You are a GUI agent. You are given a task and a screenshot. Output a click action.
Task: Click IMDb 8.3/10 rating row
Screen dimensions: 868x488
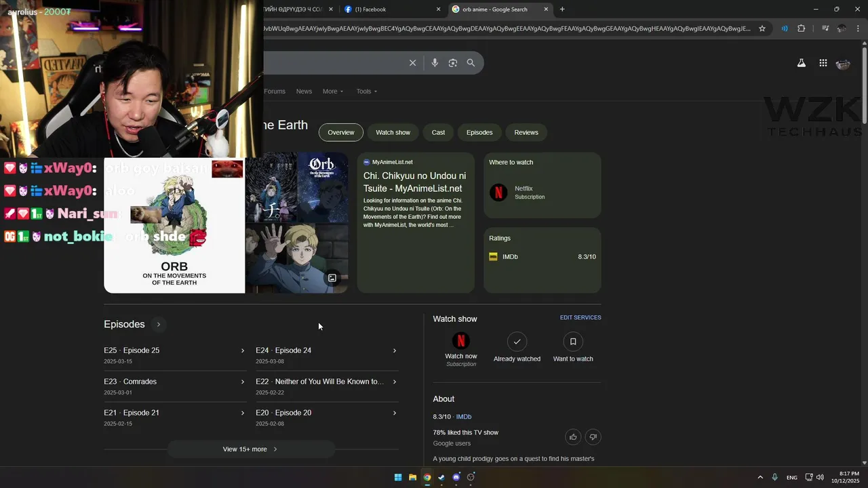pos(542,257)
